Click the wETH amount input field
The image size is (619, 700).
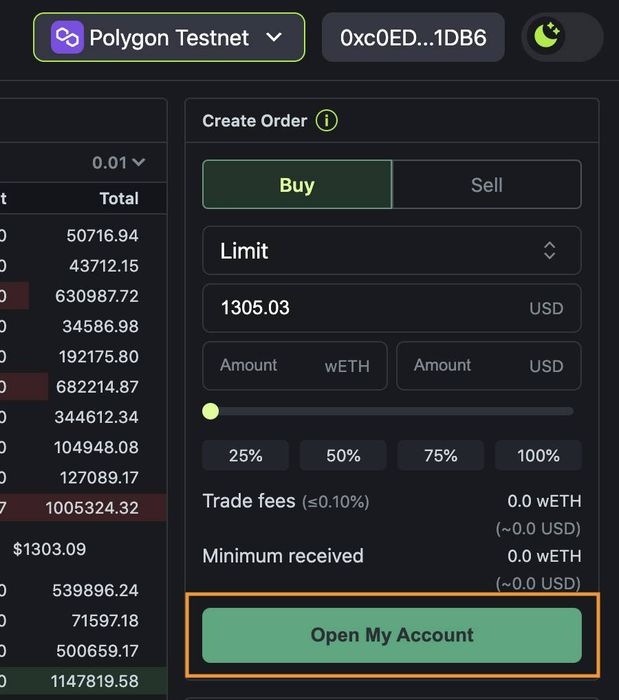pyautogui.click(x=295, y=366)
